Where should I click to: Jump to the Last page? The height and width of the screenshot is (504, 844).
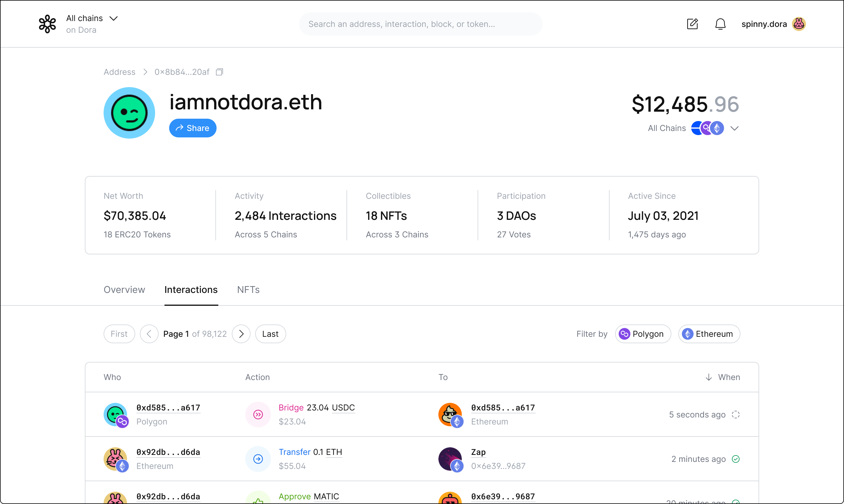click(x=270, y=334)
